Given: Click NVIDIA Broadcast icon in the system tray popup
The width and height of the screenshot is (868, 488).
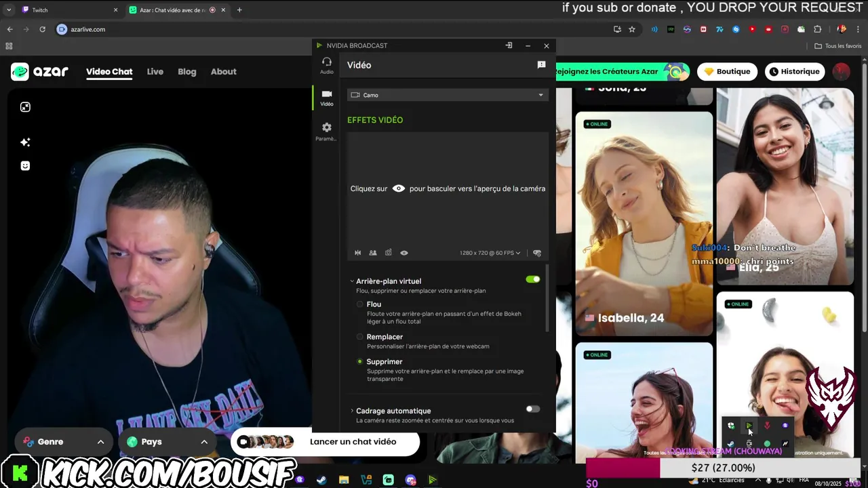Looking at the screenshot, I should pos(749,426).
